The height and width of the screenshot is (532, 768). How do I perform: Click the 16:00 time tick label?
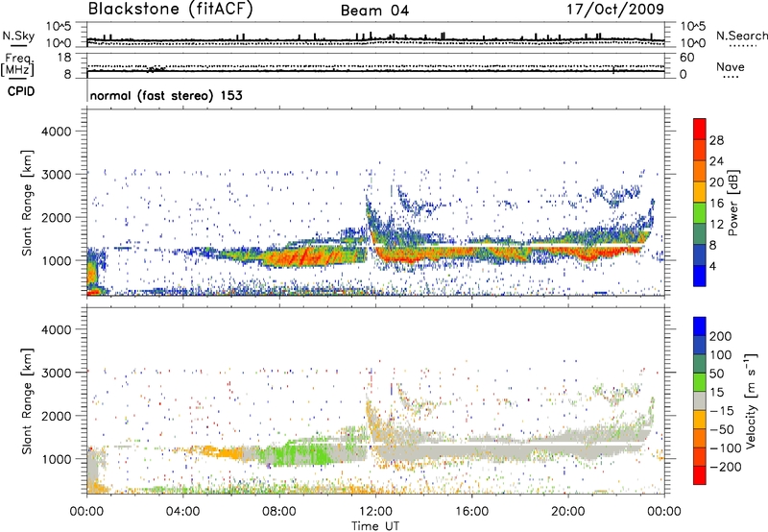(471, 512)
